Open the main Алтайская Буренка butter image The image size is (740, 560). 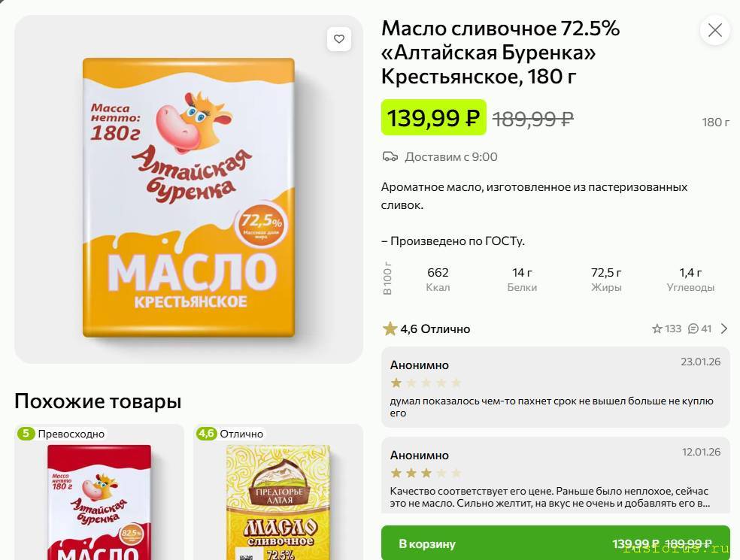point(189,197)
